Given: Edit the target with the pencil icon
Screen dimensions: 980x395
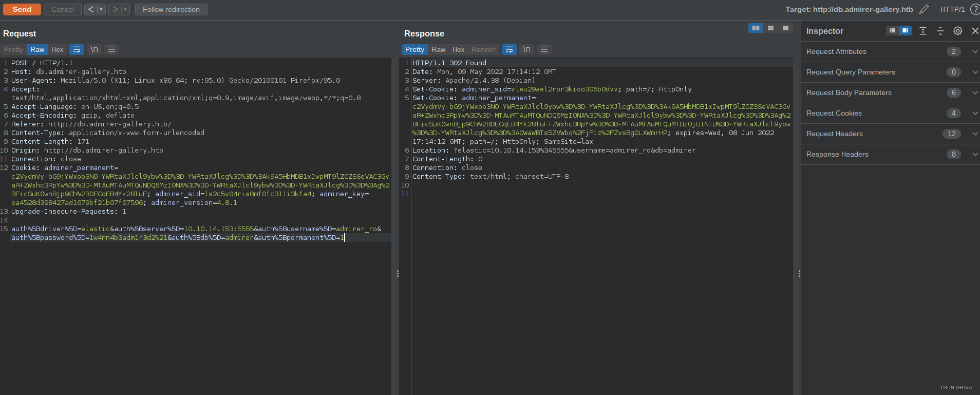Looking at the screenshot, I should (x=924, y=9).
